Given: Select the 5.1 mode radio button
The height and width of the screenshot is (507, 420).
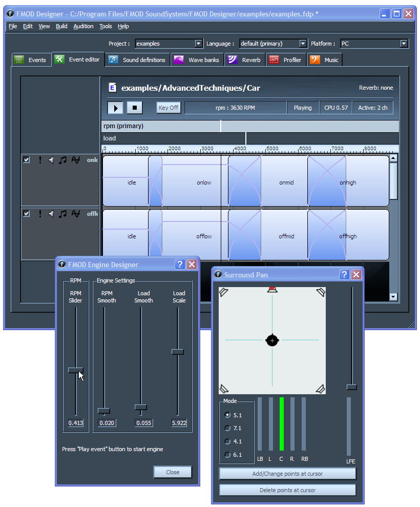Looking at the screenshot, I should point(227,415).
